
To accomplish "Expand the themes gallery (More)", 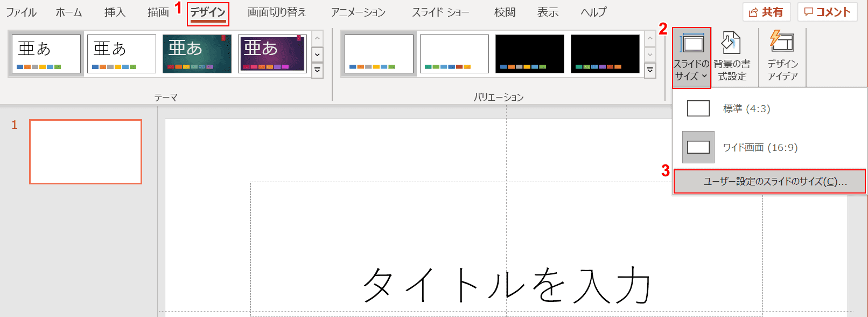I will (318, 71).
